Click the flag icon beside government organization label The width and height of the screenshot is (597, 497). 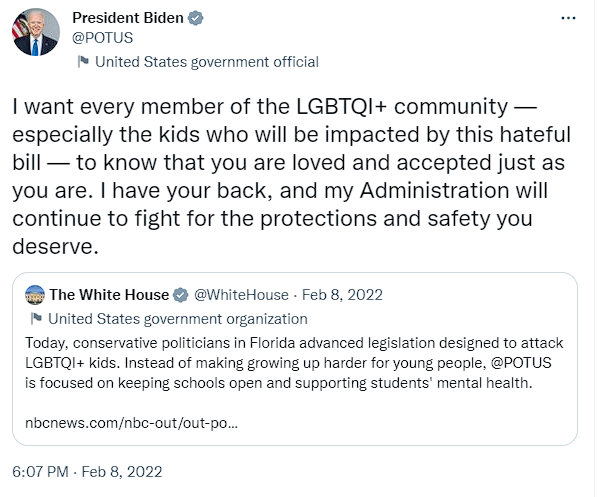(36, 318)
